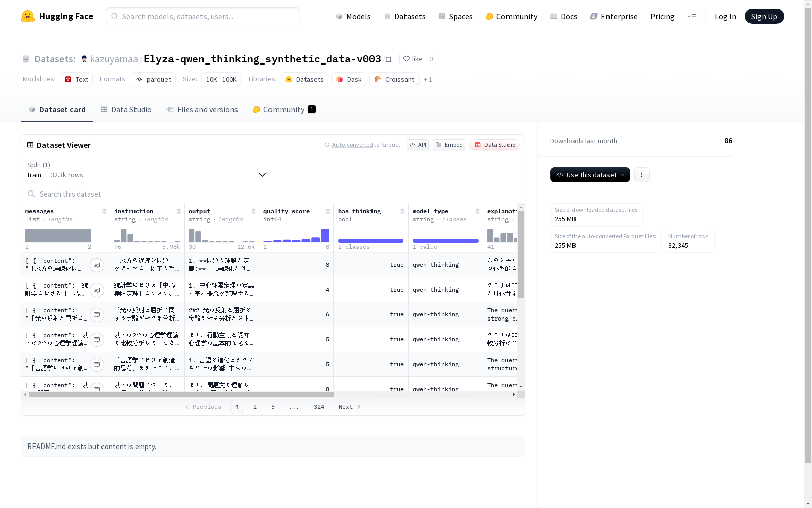This screenshot has width=812, height=508.
Task: Open Docs in the top navigation
Action: pyautogui.click(x=564, y=16)
